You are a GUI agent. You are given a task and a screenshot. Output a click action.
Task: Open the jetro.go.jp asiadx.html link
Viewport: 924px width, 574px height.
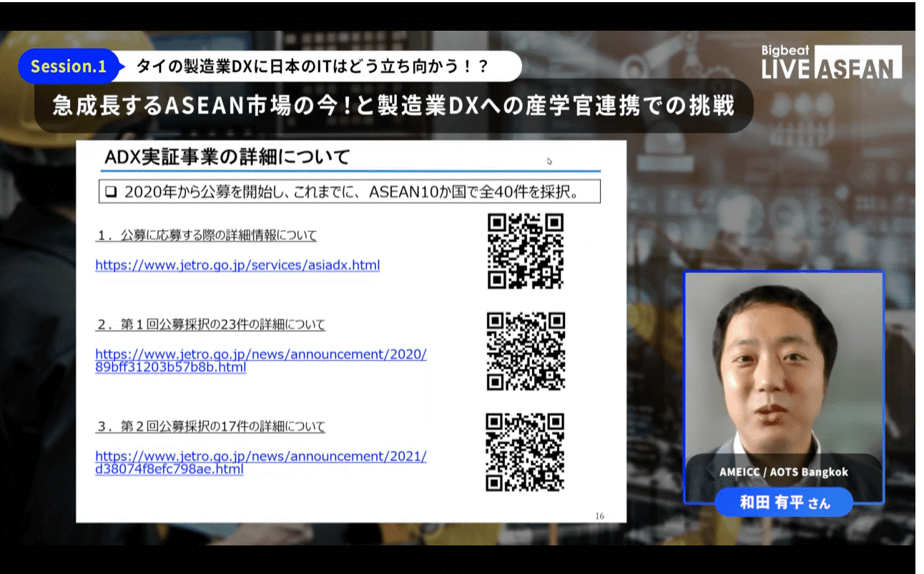click(237, 265)
